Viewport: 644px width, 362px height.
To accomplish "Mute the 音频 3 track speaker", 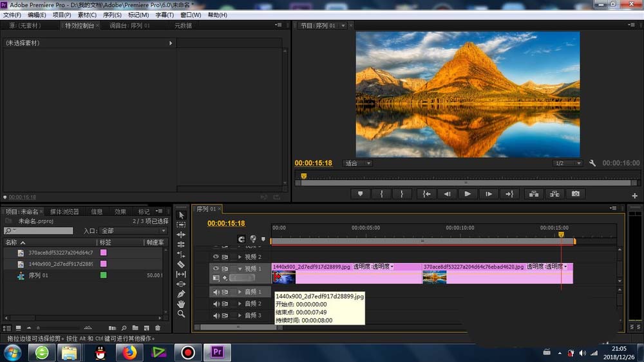I will (216, 316).
